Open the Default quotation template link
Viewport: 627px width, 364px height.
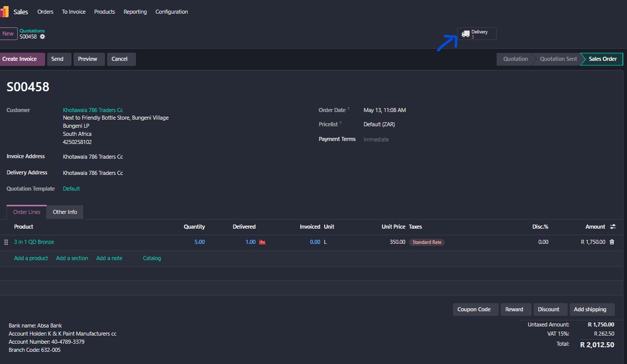72,189
